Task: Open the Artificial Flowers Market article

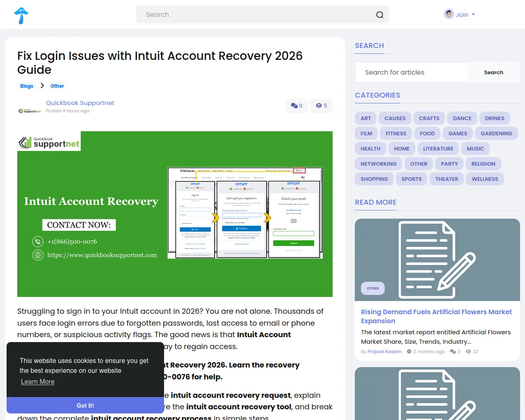Action: [436, 316]
